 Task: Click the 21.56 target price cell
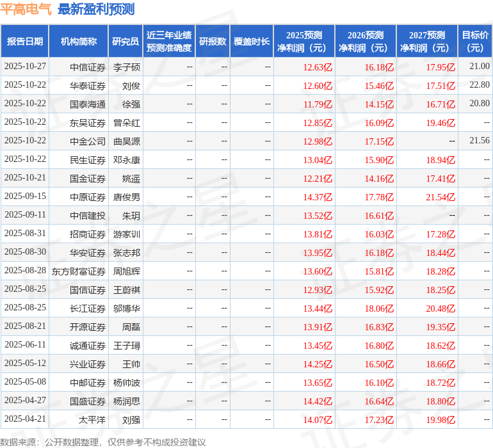(479, 140)
